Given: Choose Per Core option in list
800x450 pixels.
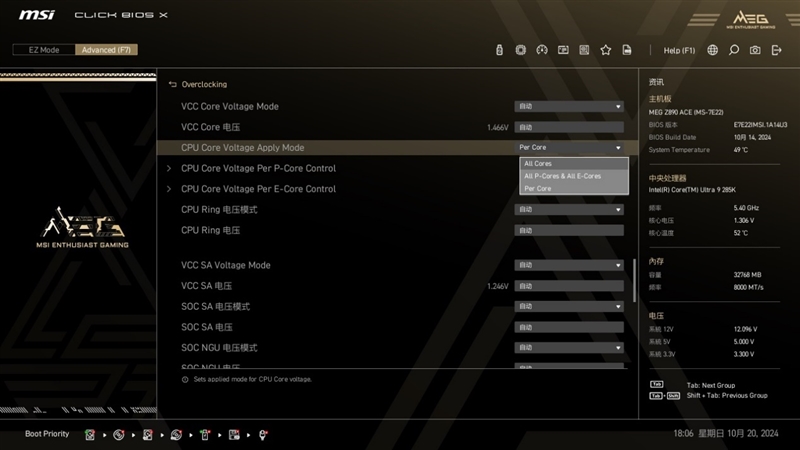Looking at the screenshot, I should [573, 188].
